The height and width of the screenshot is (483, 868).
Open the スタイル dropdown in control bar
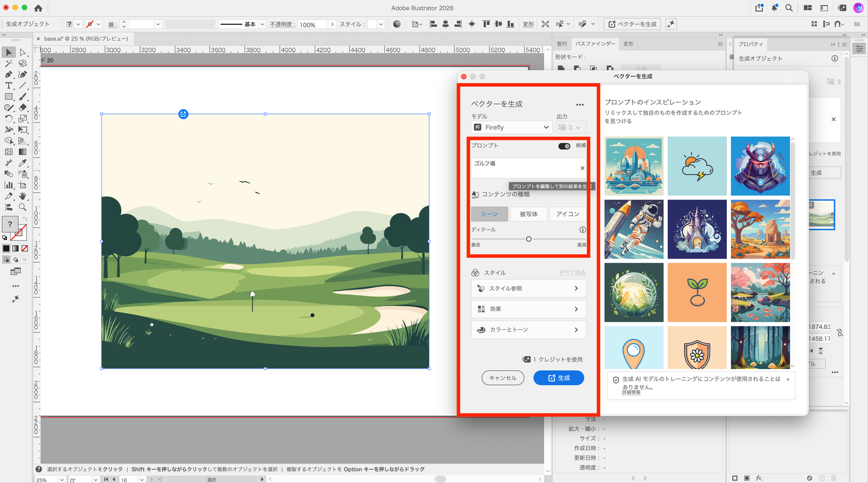[x=380, y=24]
